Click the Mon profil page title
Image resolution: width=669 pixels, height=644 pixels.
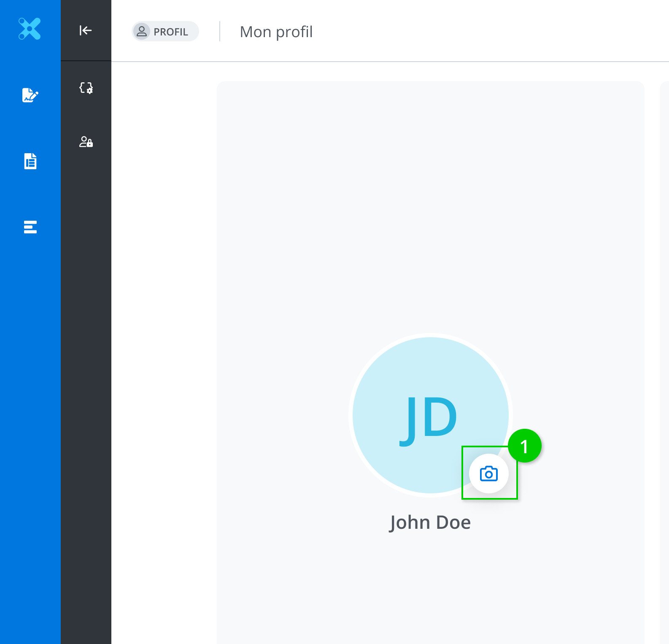(276, 32)
